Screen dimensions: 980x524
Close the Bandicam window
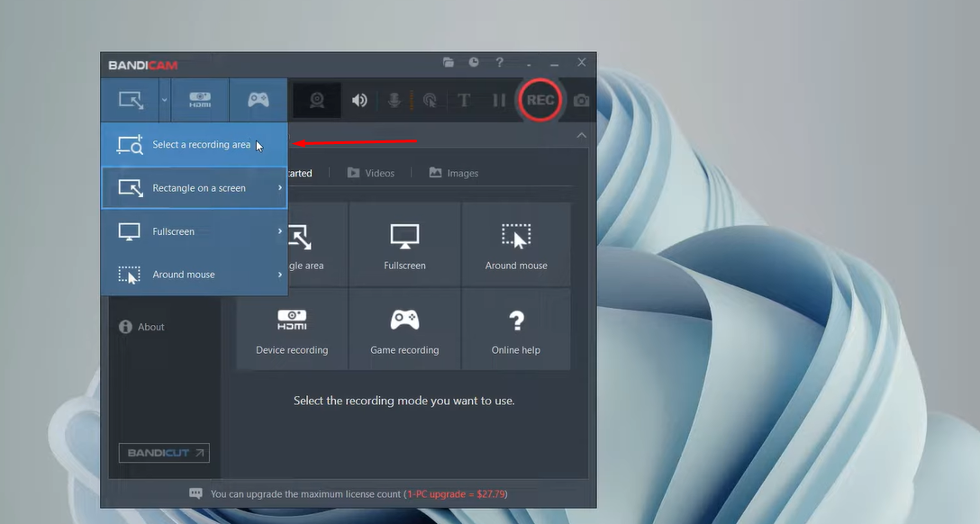[582, 62]
